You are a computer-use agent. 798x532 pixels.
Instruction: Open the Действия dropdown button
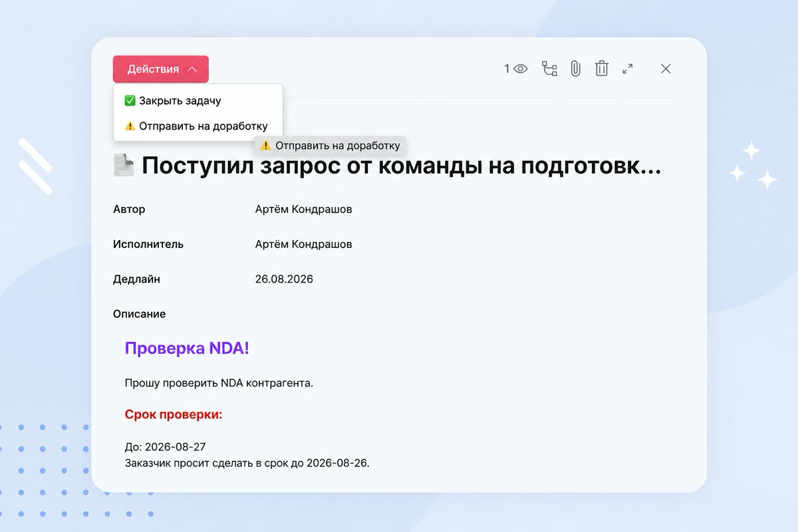click(x=161, y=69)
